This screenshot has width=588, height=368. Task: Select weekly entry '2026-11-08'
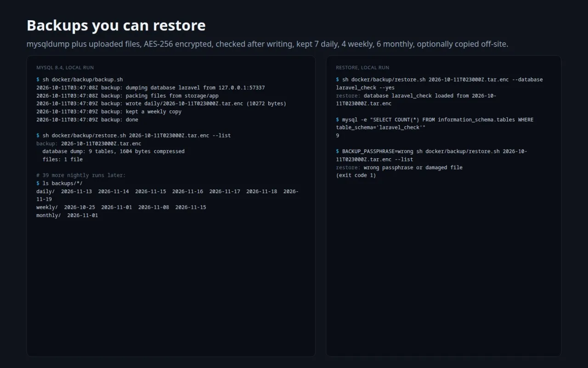coord(153,207)
